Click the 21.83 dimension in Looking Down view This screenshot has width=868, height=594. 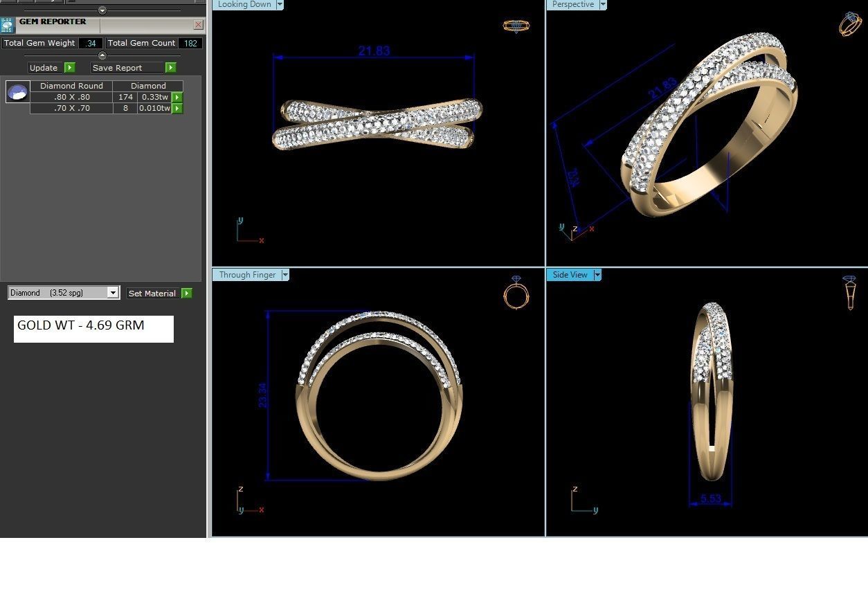pyautogui.click(x=374, y=51)
